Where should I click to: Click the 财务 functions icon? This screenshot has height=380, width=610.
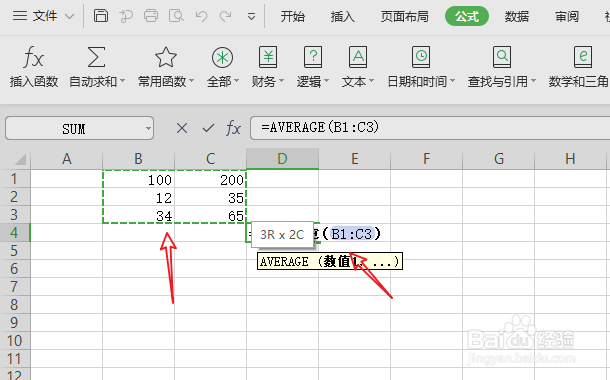268,57
